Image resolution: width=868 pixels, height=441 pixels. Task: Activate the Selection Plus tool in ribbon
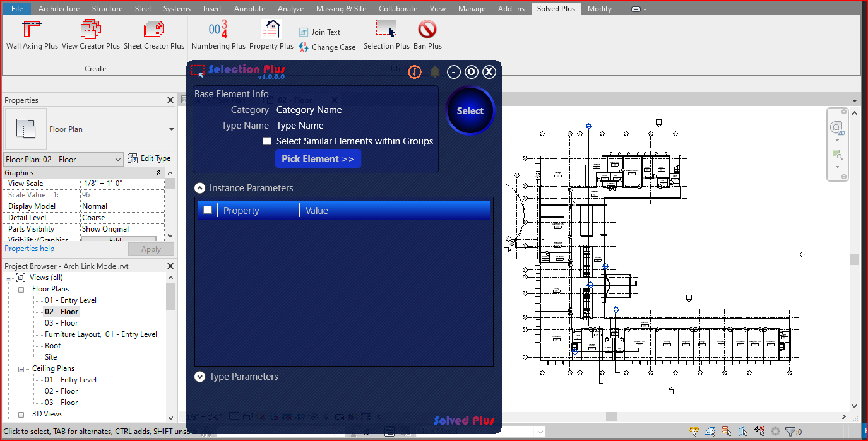[386, 35]
